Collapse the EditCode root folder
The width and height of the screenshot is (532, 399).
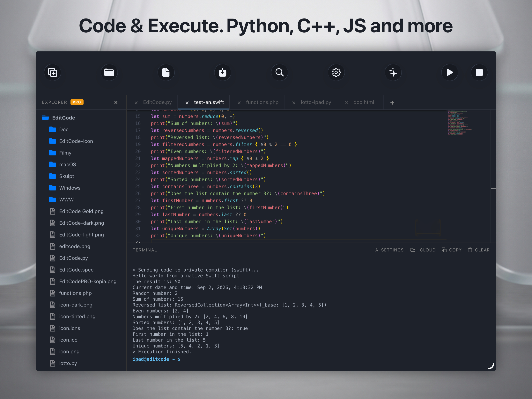[63, 118]
